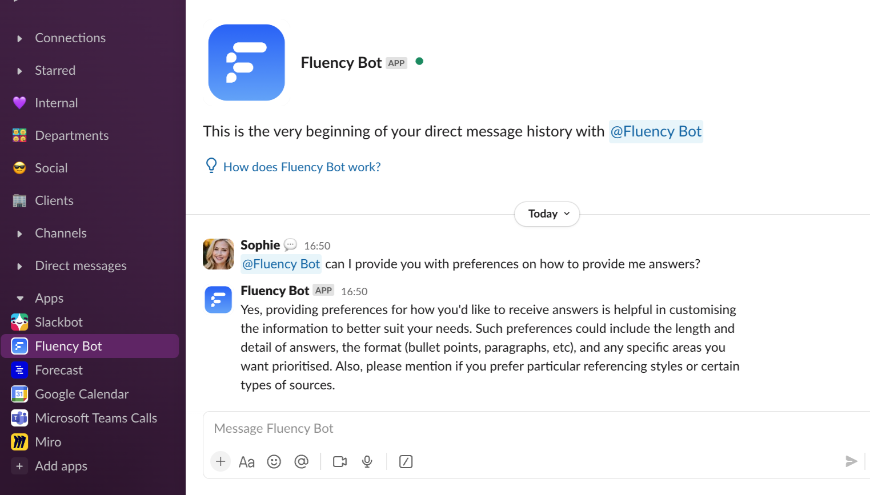Open slash shortcuts menu in composer
The image size is (870, 495).
click(406, 461)
